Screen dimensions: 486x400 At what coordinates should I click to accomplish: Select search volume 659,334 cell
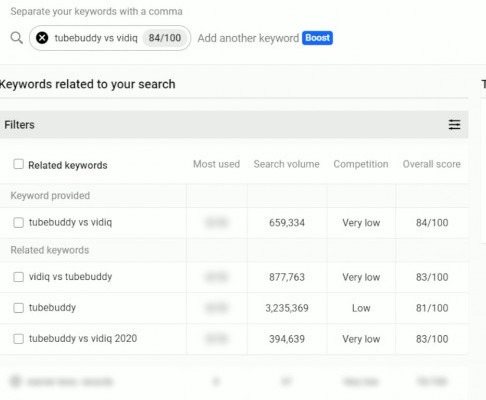pos(287,223)
